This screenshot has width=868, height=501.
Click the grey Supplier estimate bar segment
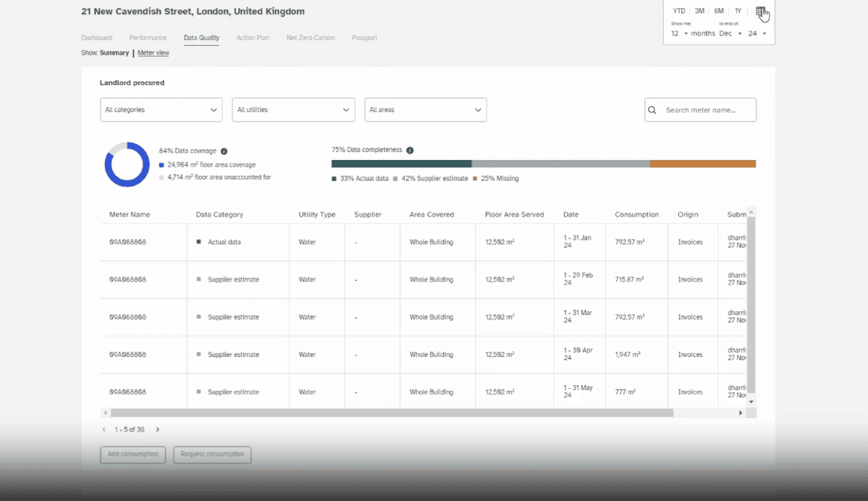[x=561, y=164]
